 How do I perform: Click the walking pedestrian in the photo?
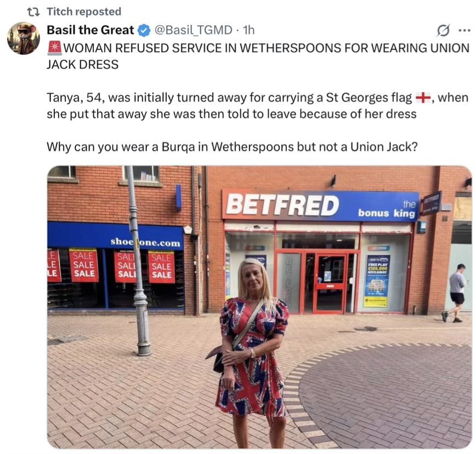456,293
